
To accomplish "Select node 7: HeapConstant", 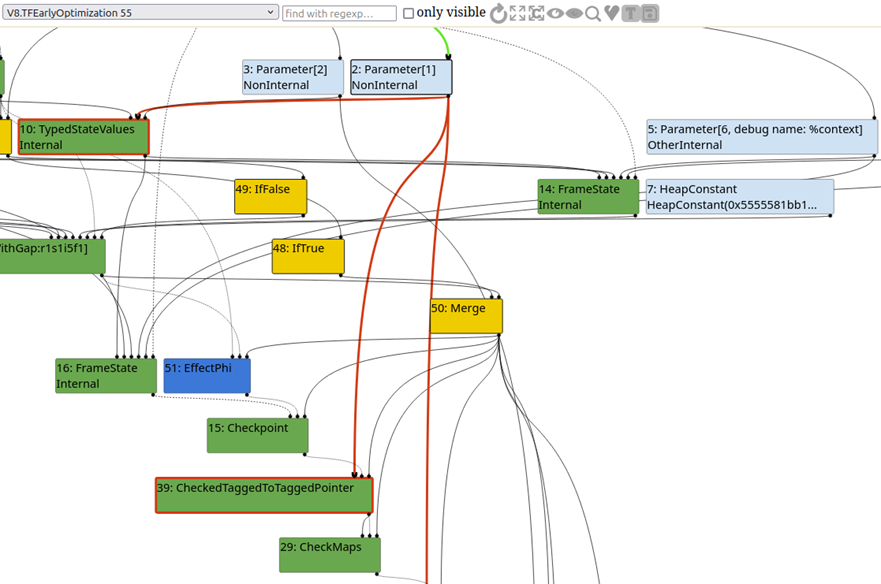I will 740,197.
